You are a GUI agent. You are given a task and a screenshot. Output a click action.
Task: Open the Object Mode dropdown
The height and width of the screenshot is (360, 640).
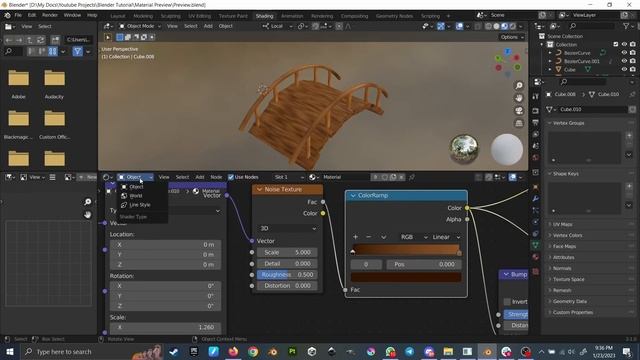140,26
